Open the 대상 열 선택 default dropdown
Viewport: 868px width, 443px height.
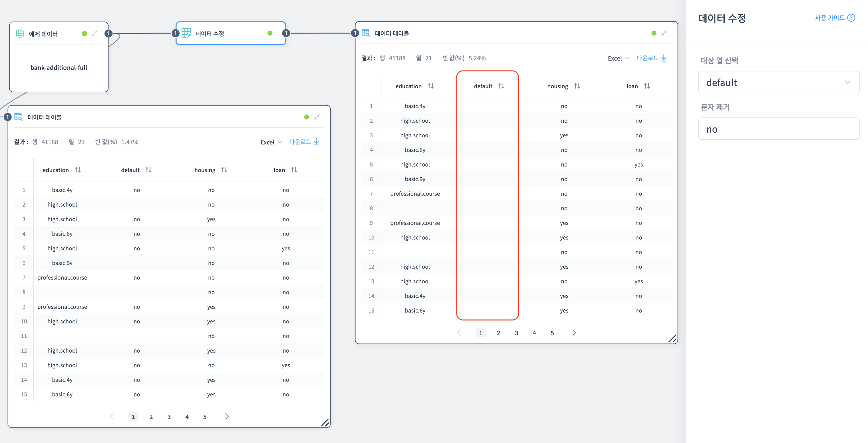click(x=778, y=82)
